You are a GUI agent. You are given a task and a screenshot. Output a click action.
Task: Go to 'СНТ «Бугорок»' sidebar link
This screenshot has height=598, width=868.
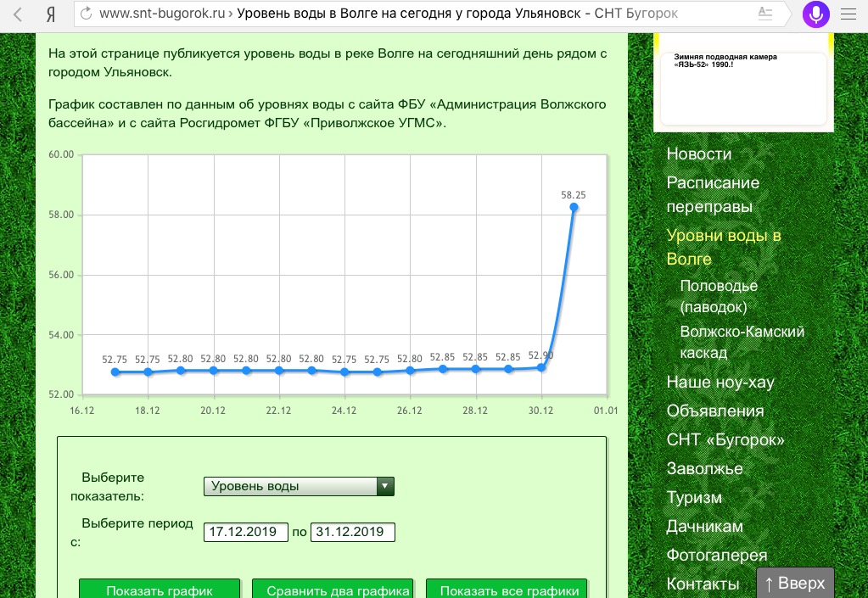[725, 439]
